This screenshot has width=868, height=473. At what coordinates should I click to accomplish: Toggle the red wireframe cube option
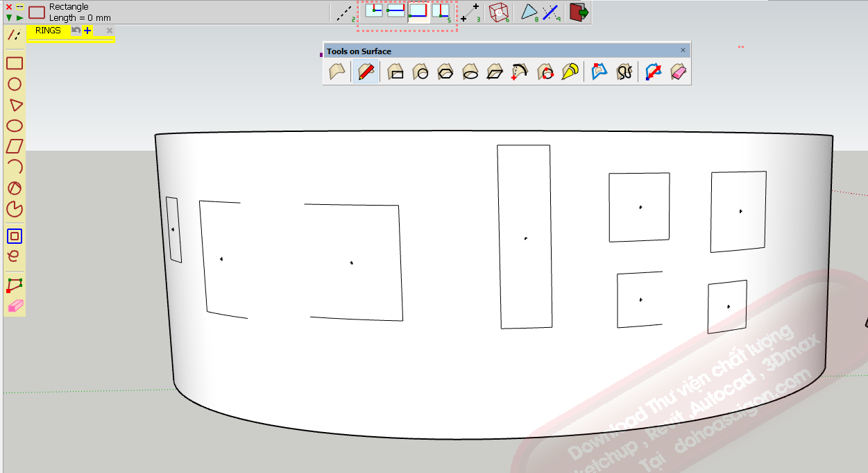point(498,12)
